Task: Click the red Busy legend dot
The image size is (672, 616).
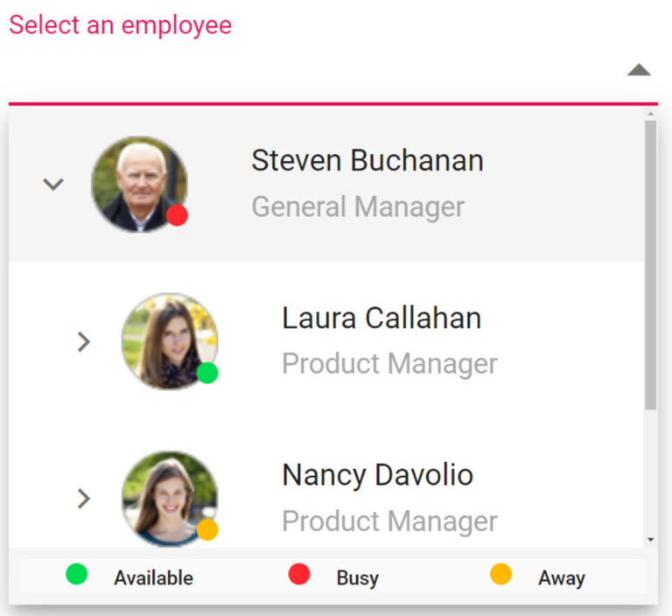Action: (x=299, y=575)
